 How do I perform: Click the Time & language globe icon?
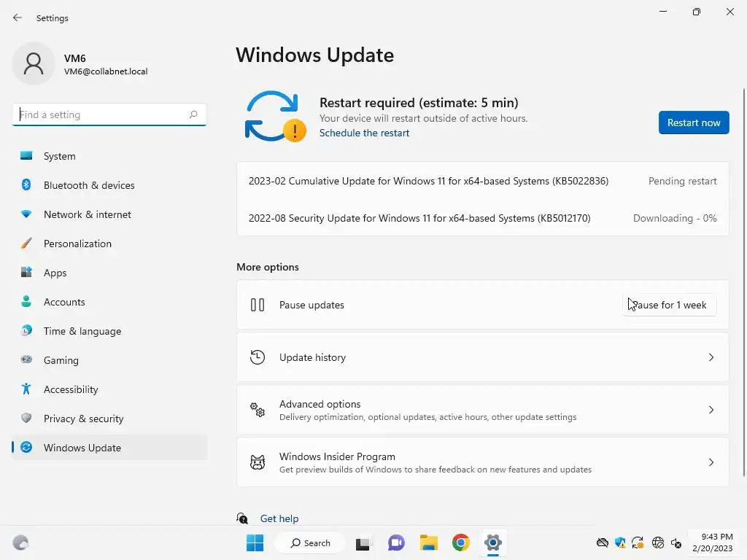pos(26,330)
